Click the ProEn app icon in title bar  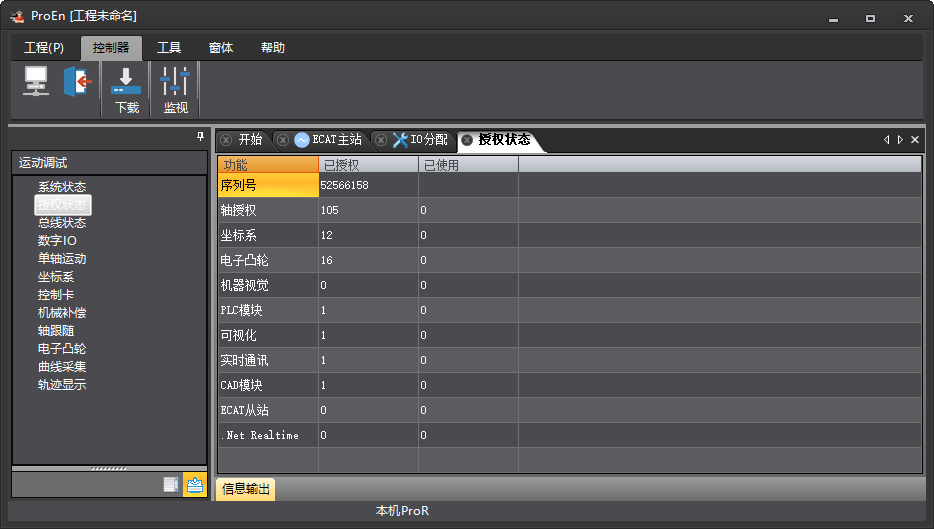pyautogui.click(x=17, y=17)
